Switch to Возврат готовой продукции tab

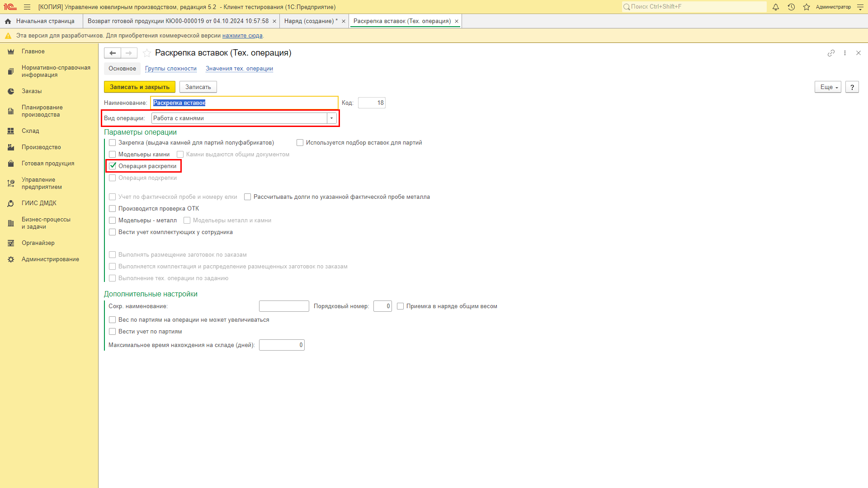click(x=178, y=21)
